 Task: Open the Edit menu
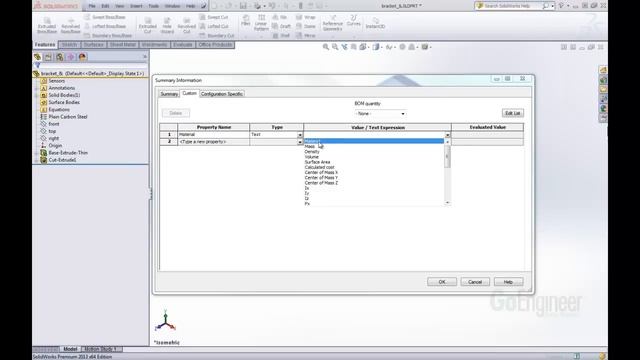coord(105,6)
